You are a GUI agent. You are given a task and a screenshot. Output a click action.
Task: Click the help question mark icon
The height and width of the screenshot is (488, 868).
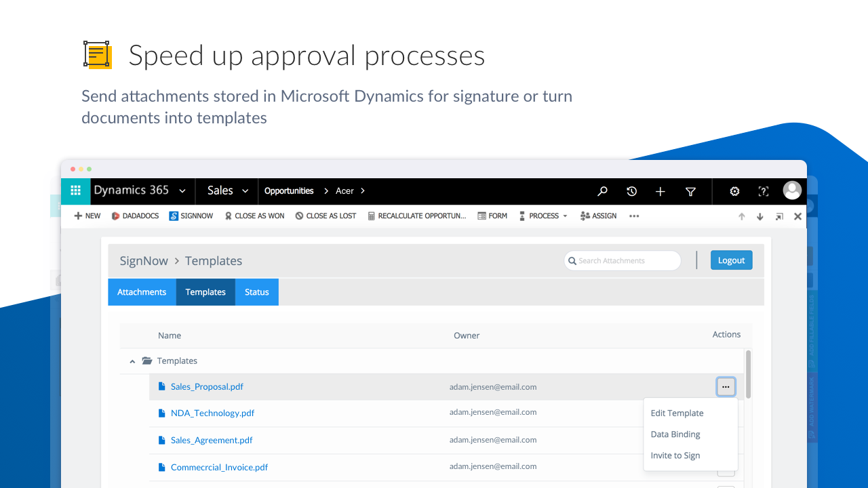point(764,192)
